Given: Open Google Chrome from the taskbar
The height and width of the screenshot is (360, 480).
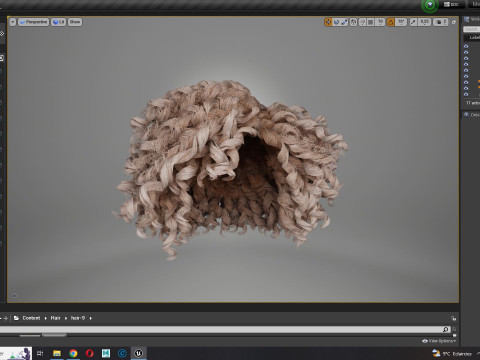Looking at the screenshot, I should click(73, 353).
